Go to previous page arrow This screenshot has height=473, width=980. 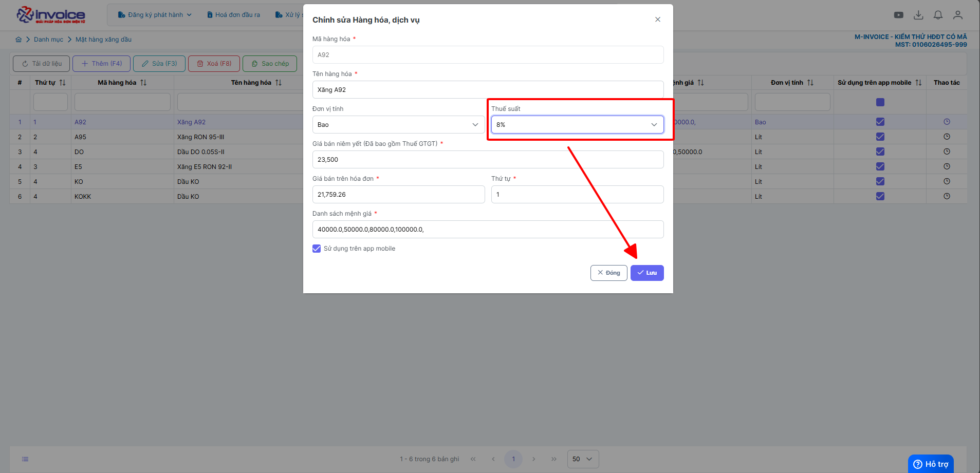pyautogui.click(x=493, y=459)
